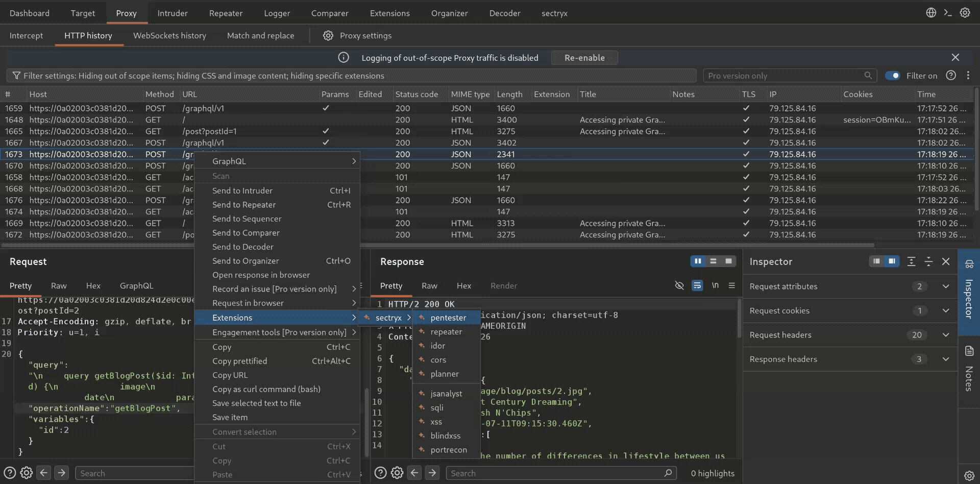
Task: Go to next match in Request pane
Action: [62, 473]
